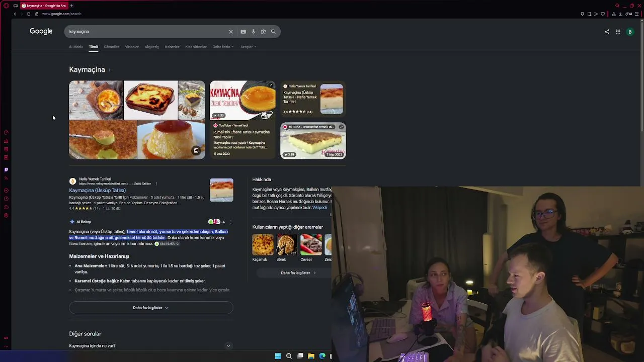This screenshot has width=644, height=362.
Task: Expand the 'Kaymaçina içinde ne var?' question
Action: click(x=151, y=346)
